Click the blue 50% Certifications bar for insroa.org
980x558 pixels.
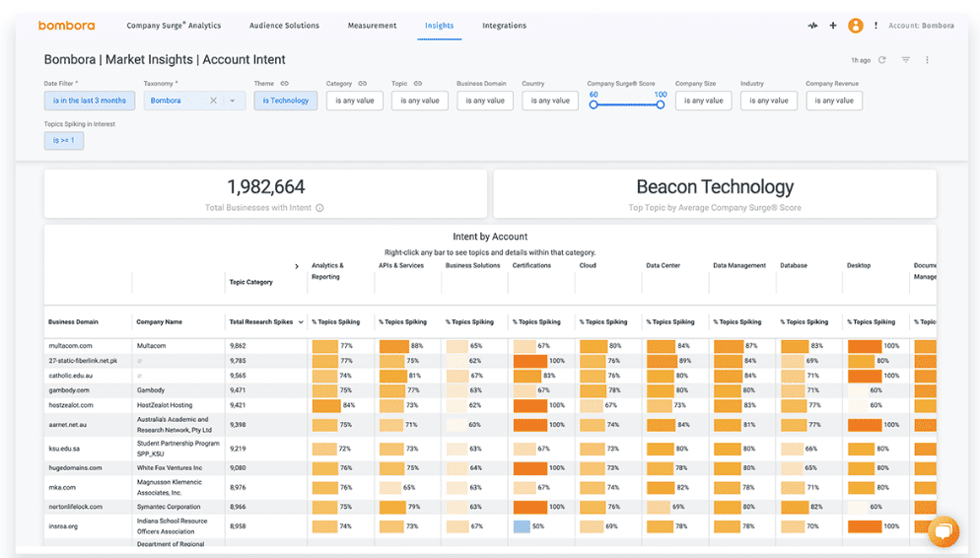coord(522,526)
